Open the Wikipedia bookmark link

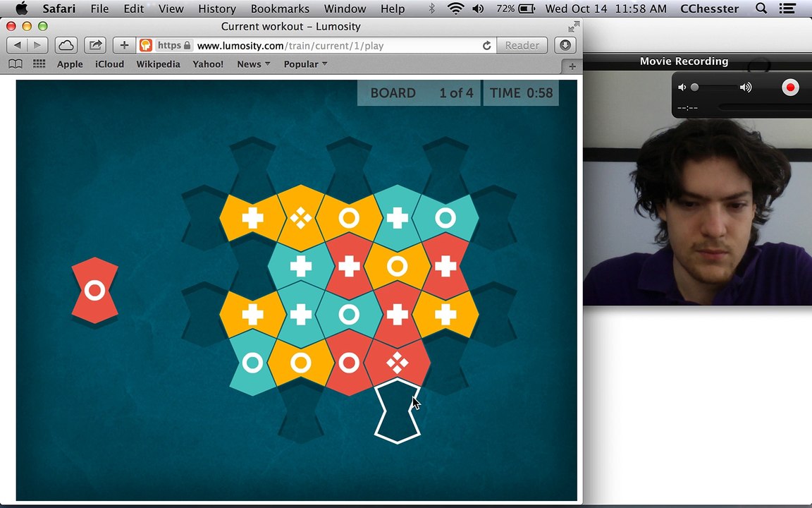[x=158, y=64]
